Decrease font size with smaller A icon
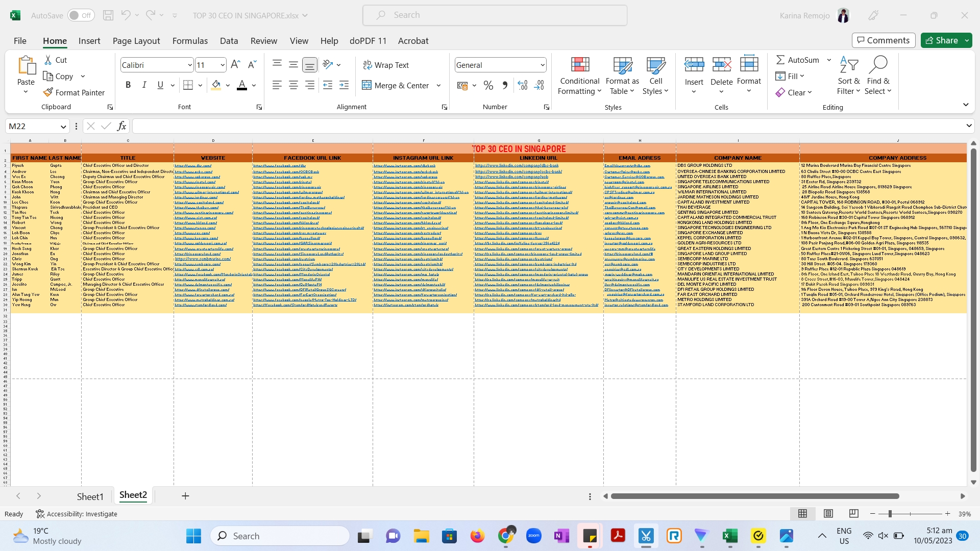 [252, 65]
